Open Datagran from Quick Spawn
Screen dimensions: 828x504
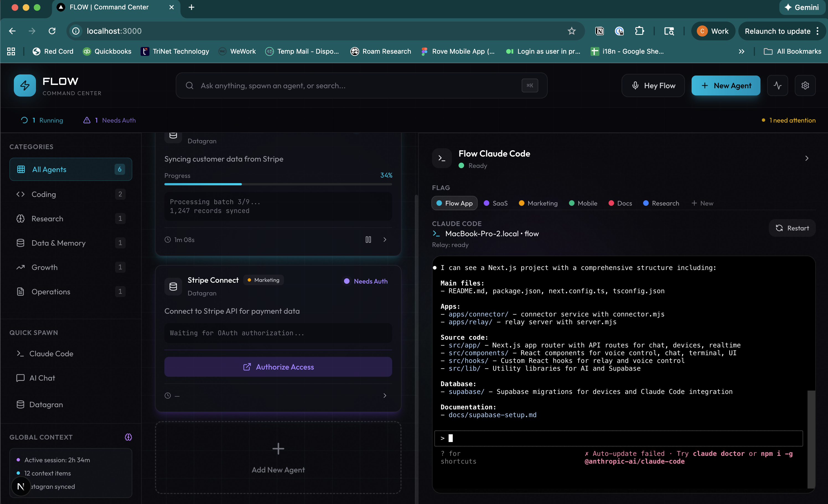coord(46,404)
